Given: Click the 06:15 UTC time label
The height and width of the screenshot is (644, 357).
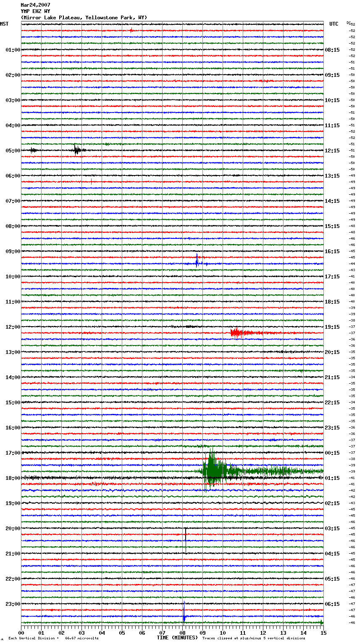Looking at the screenshot, I should point(332,604).
